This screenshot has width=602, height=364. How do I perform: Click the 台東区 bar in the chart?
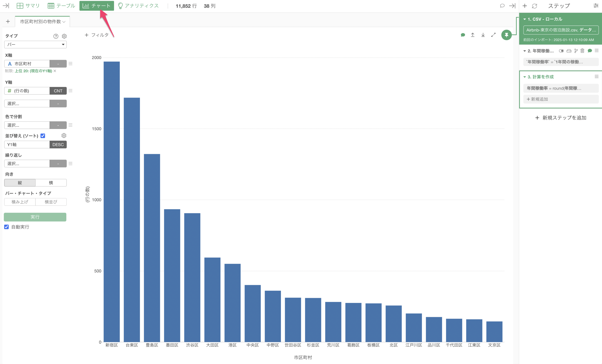(x=132, y=219)
